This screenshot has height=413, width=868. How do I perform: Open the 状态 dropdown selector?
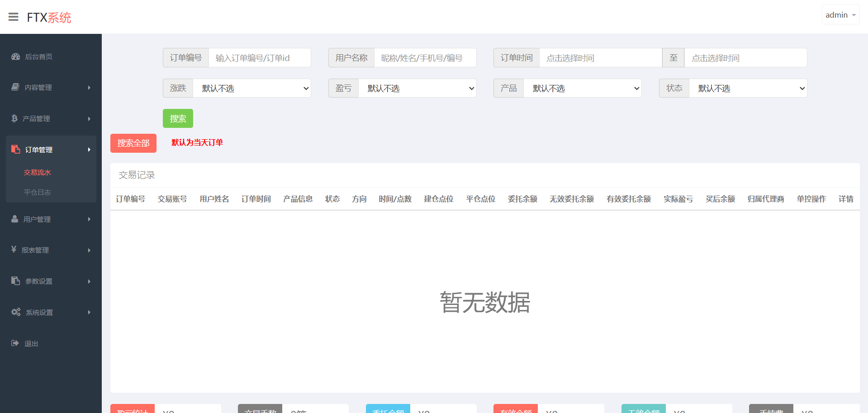coord(748,89)
